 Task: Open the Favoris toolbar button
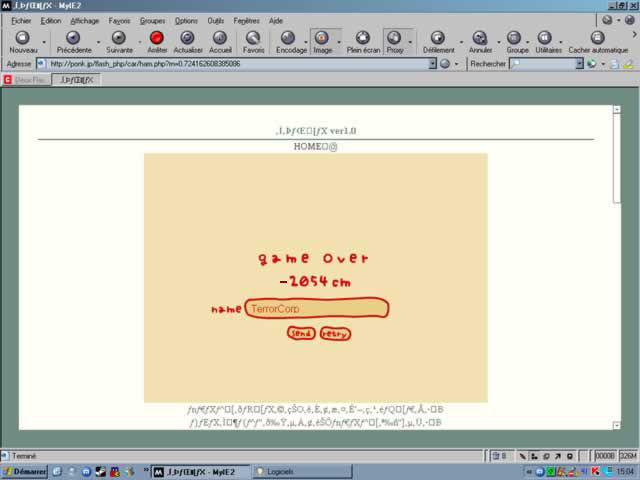tap(254, 39)
